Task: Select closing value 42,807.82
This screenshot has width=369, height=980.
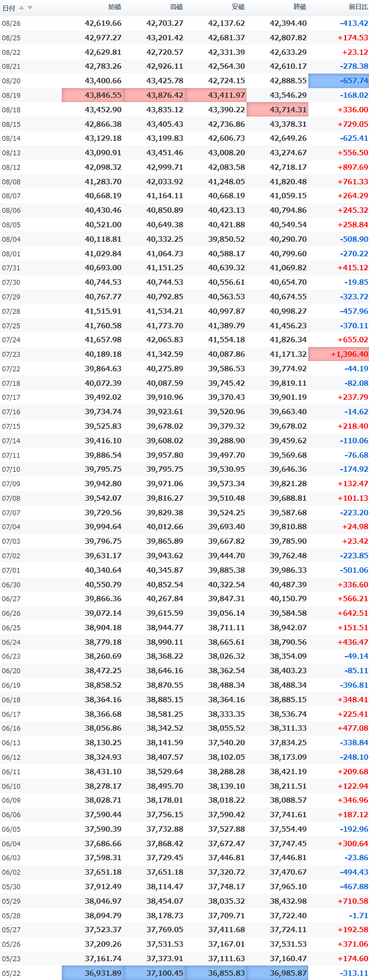Action: (288, 38)
